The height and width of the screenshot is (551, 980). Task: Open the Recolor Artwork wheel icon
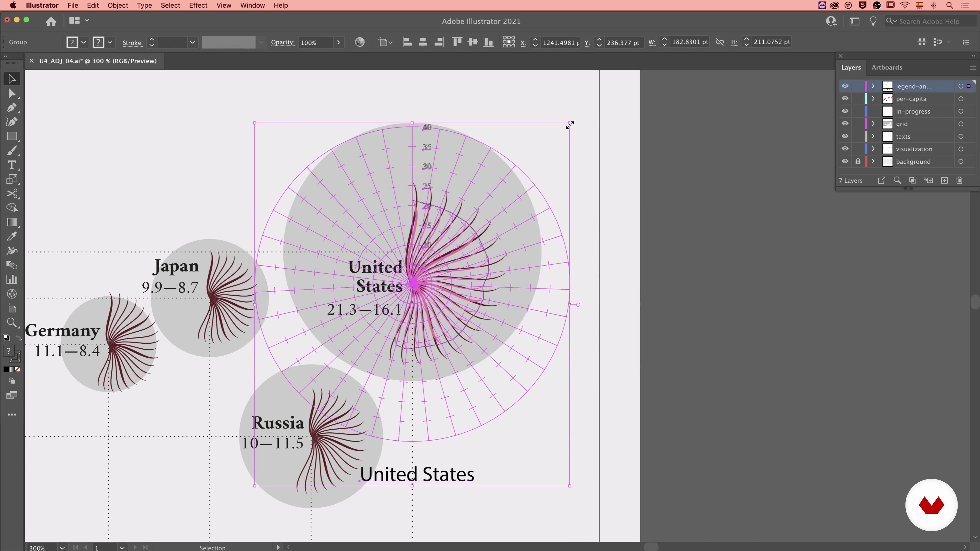pyautogui.click(x=360, y=42)
